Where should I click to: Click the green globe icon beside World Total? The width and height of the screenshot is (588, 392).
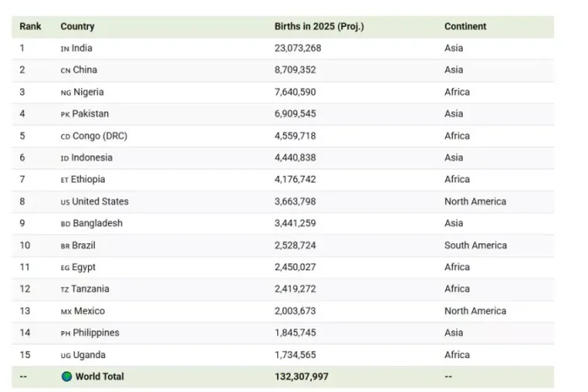67,377
